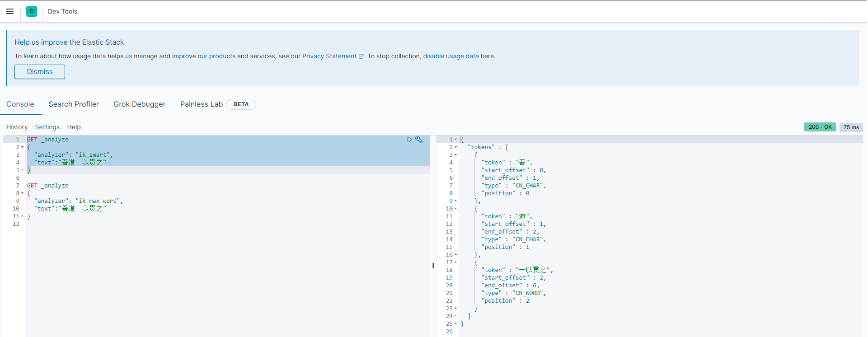
Task: Open the wrench request options menu
Action: click(419, 140)
